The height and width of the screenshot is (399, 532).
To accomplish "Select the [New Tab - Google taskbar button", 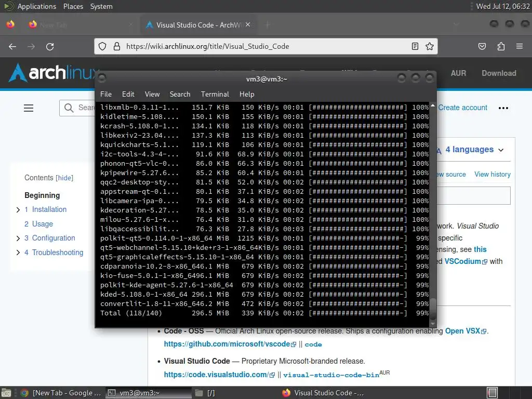I will click(x=61, y=393).
